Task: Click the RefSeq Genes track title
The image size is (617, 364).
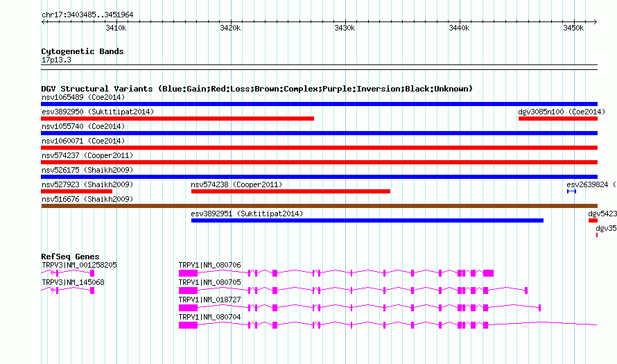Action: click(x=70, y=257)
